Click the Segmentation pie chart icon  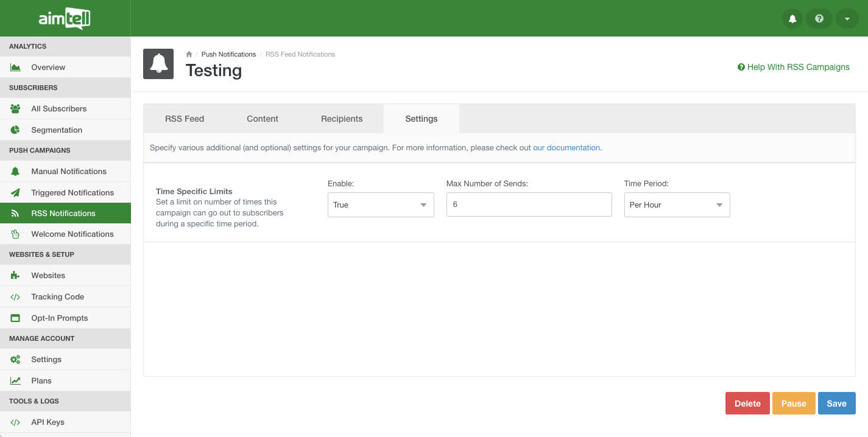click(15, 130)
